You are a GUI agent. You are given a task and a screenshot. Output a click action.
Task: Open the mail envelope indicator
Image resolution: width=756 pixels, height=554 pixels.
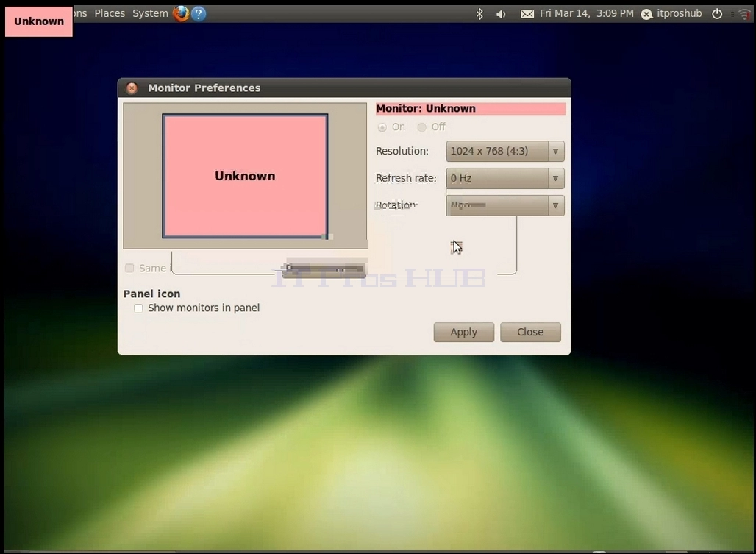[x=527, y=14]
